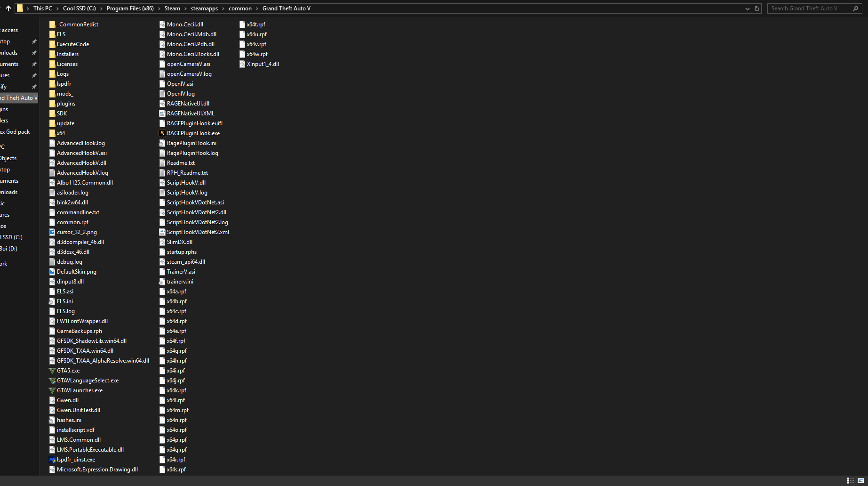Select the RagePluginHook.ini file icon
Viewport: 868px width, 486px height.
(162, 143)
